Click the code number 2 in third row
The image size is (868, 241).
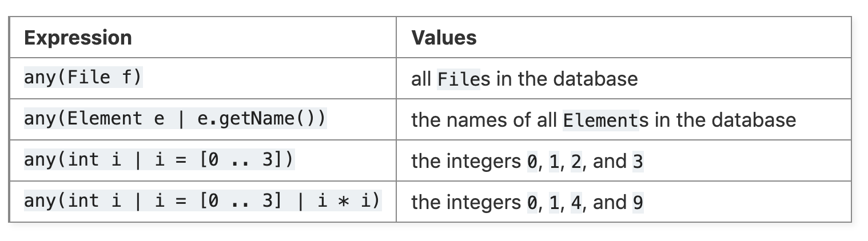(576, 162)
